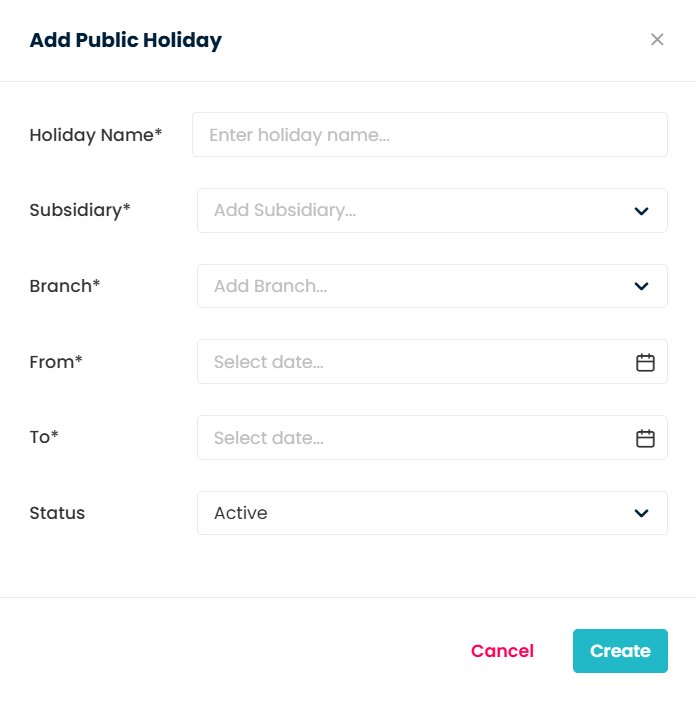Click the Branch label
Image resolution: width=696 pixels, height=702 pixels.
[65, 286]
